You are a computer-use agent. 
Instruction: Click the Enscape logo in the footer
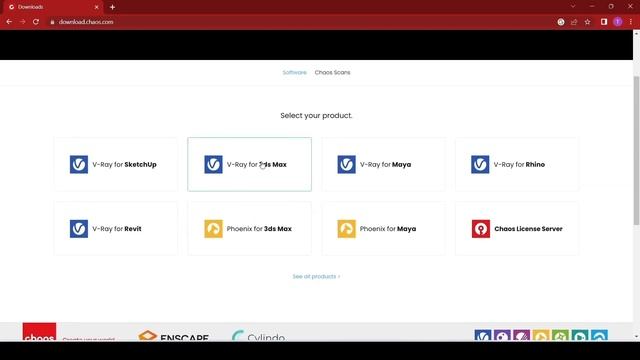click(x=173, y=336)
